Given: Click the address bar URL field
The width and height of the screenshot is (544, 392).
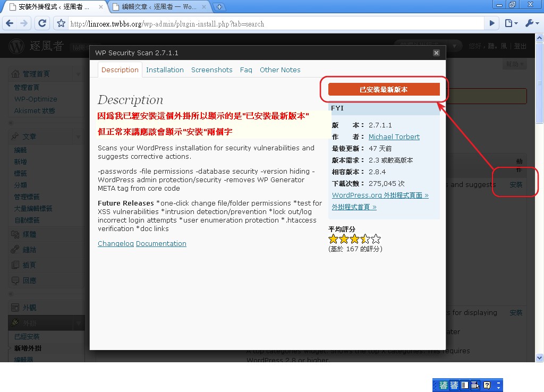Looking at the screenshot, I should (276, 23).
